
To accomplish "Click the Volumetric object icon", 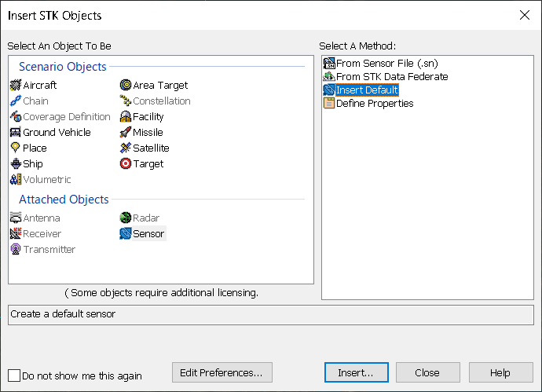I will 16,179.
